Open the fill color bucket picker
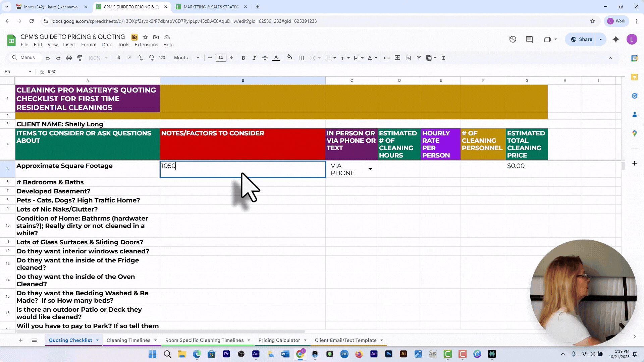 coord(290,58)
